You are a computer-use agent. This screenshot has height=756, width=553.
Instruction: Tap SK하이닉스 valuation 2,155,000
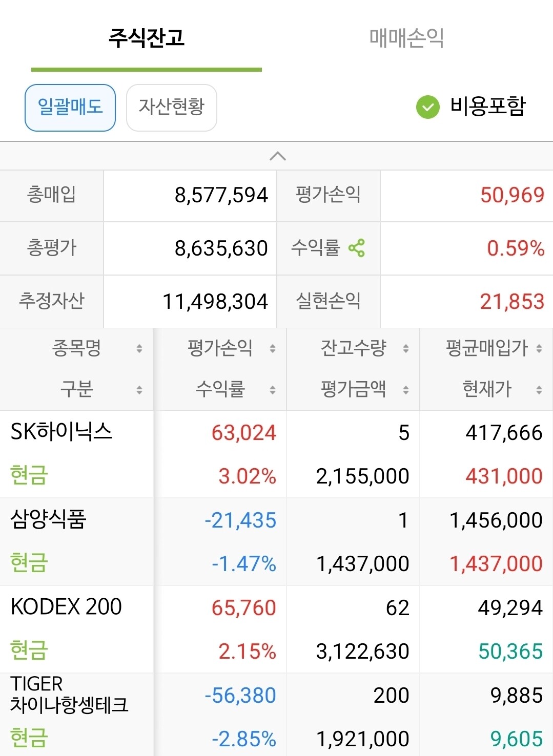(362, 476)
